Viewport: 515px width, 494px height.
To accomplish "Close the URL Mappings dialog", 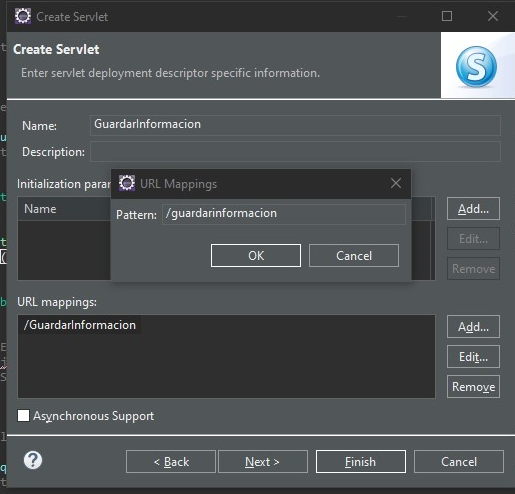I will coord(396,183).
